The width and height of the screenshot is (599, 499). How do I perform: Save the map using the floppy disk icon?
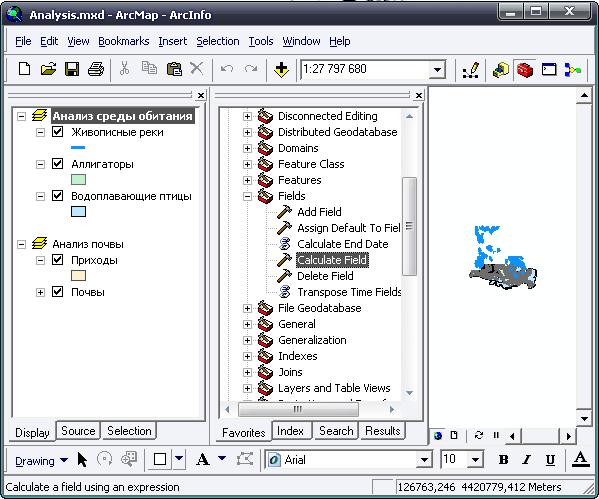pos(72,69)
